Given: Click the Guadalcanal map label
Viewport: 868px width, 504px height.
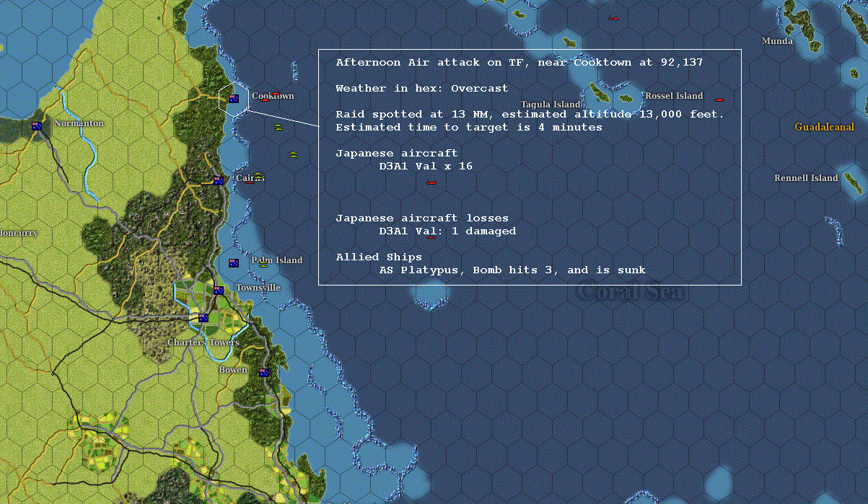Looking at the screenshot, I should (x=825, y=127).
